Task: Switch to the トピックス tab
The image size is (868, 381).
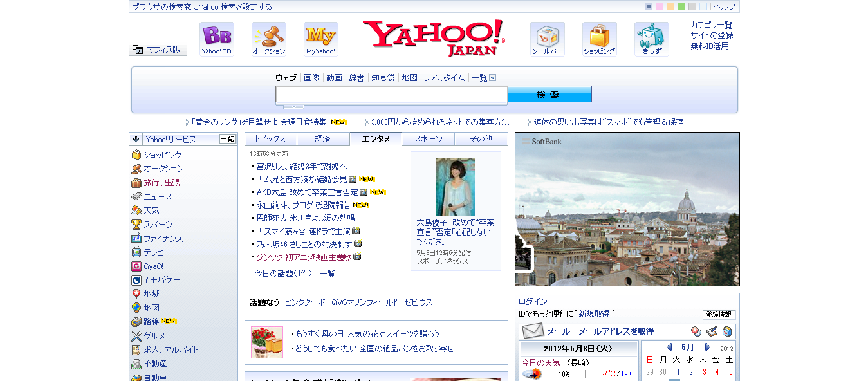Action: pyautogui.click(x=270, y=139)
